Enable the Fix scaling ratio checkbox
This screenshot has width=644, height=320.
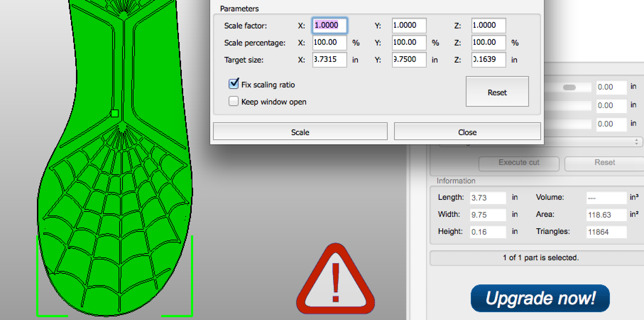pyautogui.click(x=234, y=84)
